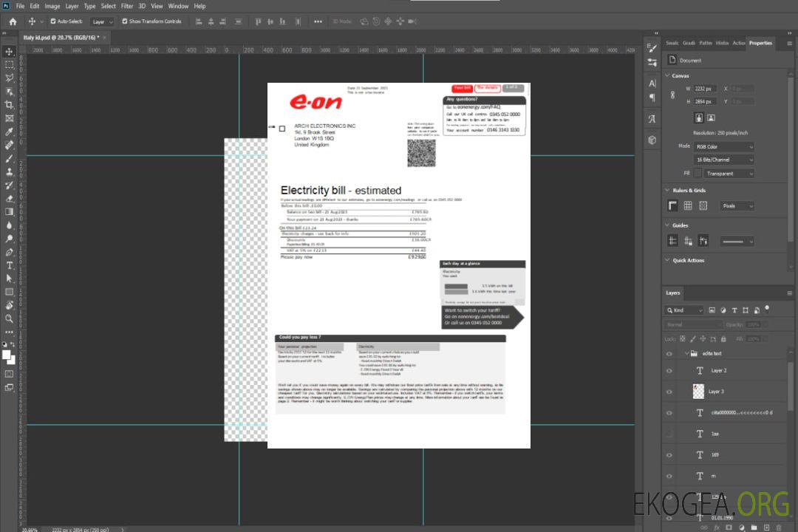Click the canvas width input field

coord(705,89)
